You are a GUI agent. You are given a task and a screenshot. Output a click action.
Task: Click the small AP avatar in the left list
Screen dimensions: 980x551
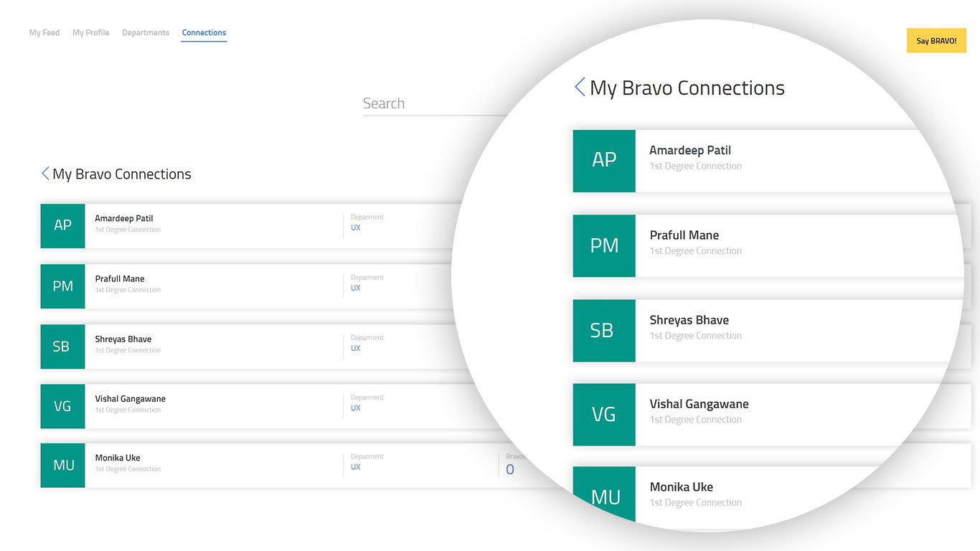pyautogui.click(x=62, y=225)
